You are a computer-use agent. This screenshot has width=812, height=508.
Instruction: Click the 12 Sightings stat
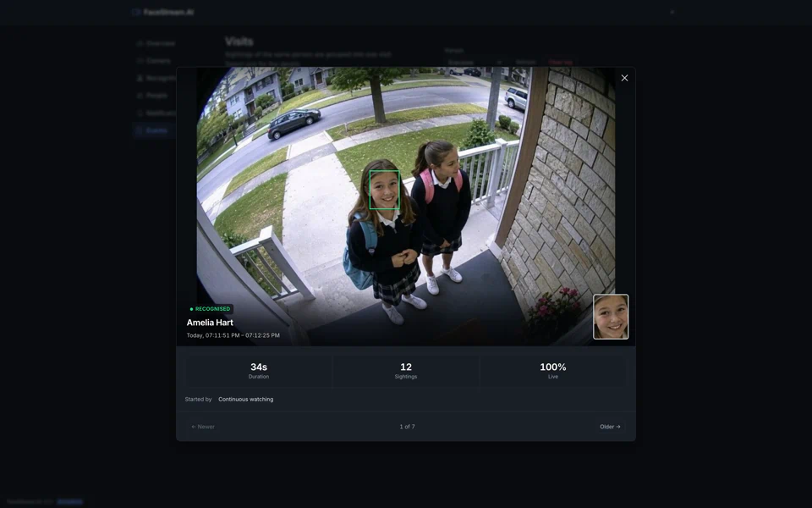point(406,371)
